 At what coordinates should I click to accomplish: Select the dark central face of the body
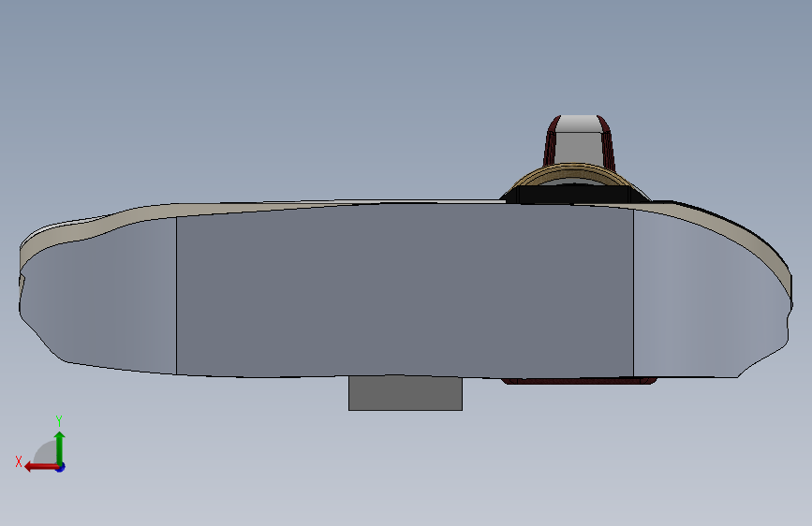coord(405,290)
